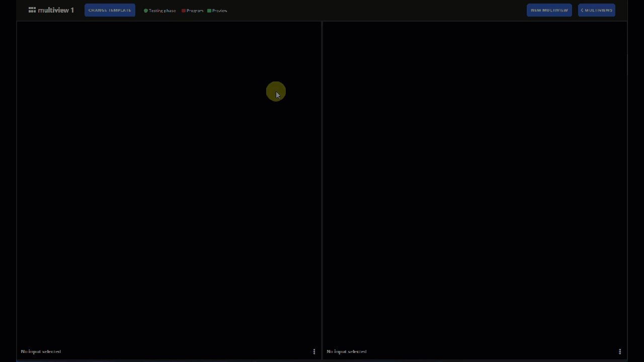The width and height of the screenshot is (644, 362).
Task: Click 'No input selected' in right pane
Action: pos(347,351)
